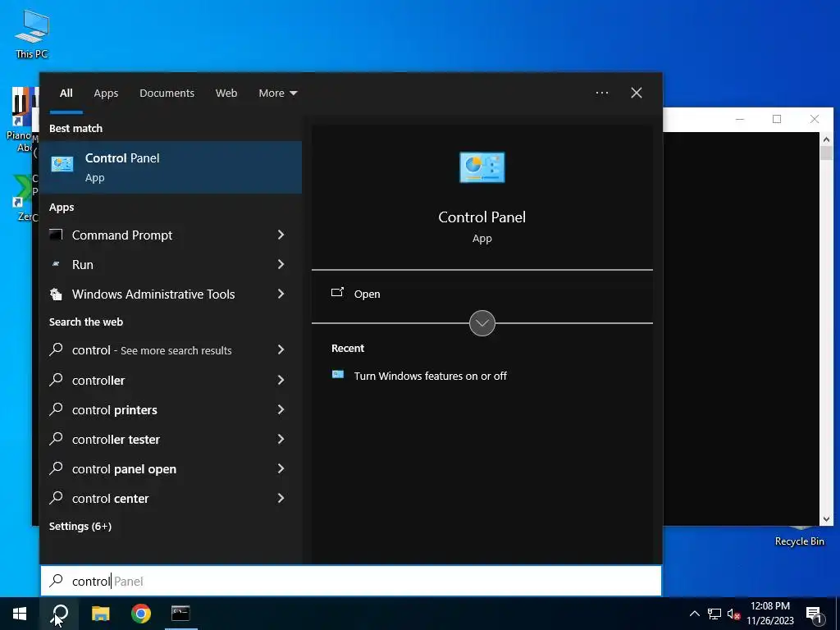Open the notification center icon
The width and height of the screenshot is (840, 630).
pyautogui.click(x=815, y=614)
